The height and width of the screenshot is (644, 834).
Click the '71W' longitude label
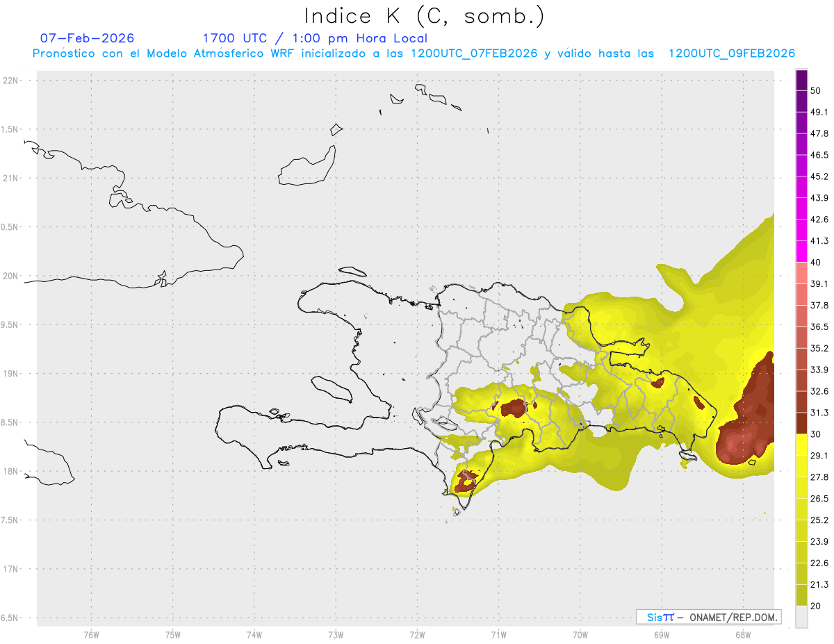(x=498, y=635)
